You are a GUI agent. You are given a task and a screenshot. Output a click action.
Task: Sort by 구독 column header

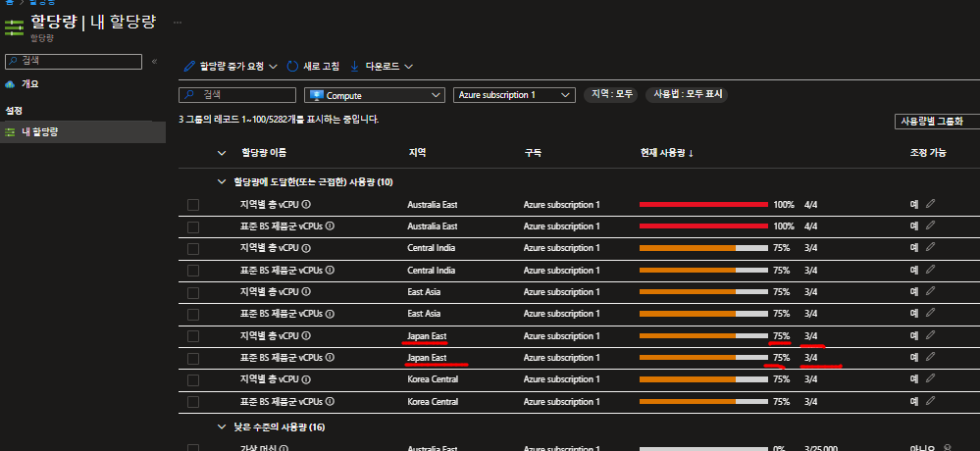click(x=533, y=153)
